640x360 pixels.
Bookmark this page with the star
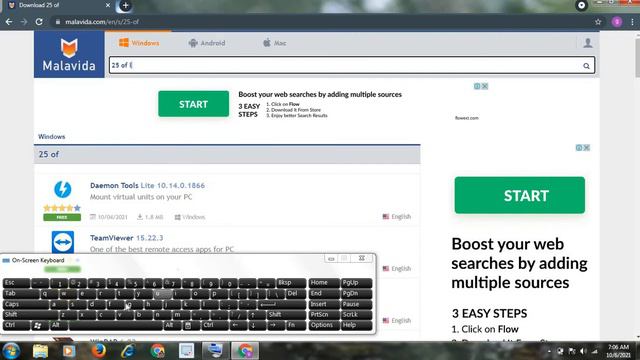pos(598,22)
